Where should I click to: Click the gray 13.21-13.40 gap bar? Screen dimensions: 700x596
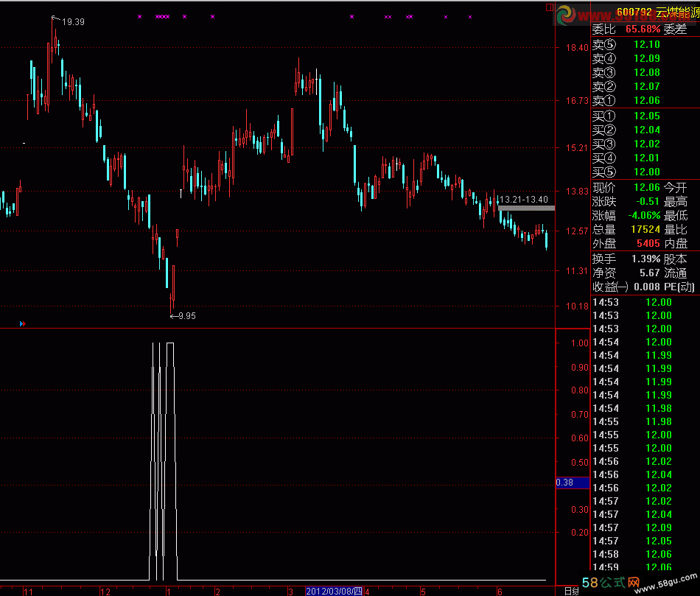click(x=526, y=208)
